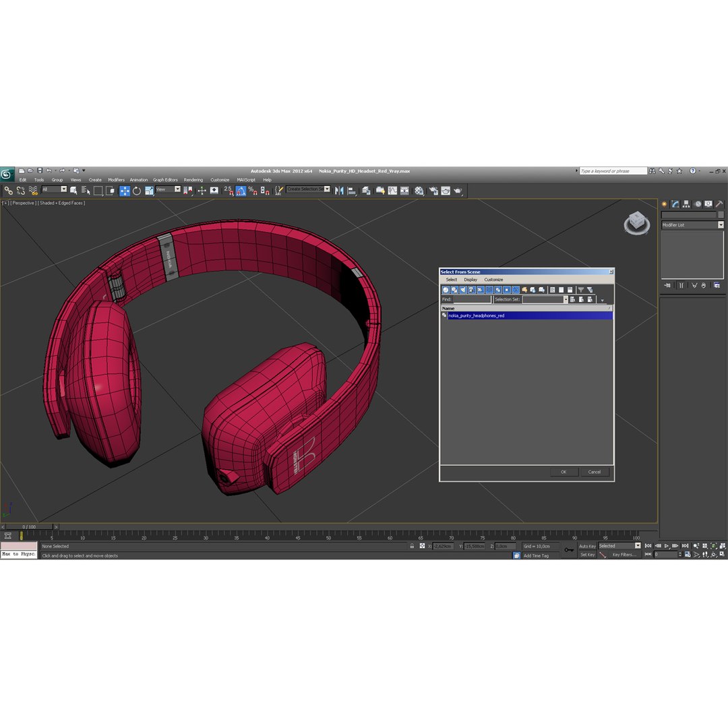This screenshot has height=728, width=728.
Task: Toggle Display Lights filter in Select From Scene
Action: 463,290
